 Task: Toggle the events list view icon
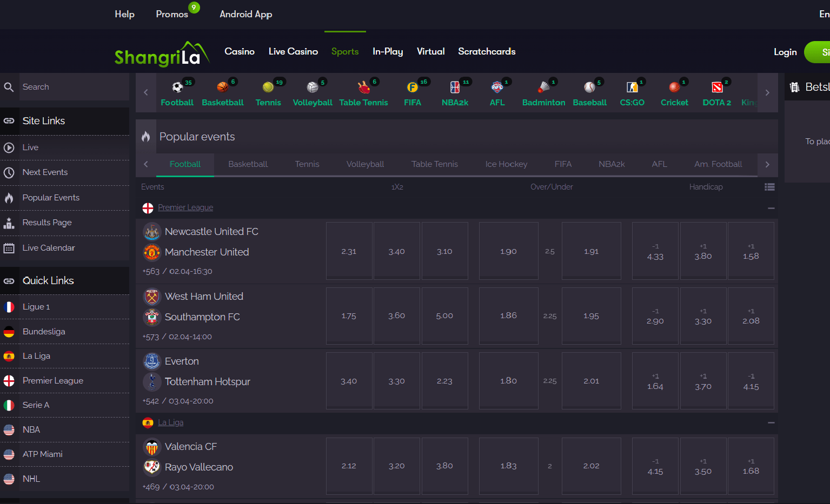(x=769, y=187)
